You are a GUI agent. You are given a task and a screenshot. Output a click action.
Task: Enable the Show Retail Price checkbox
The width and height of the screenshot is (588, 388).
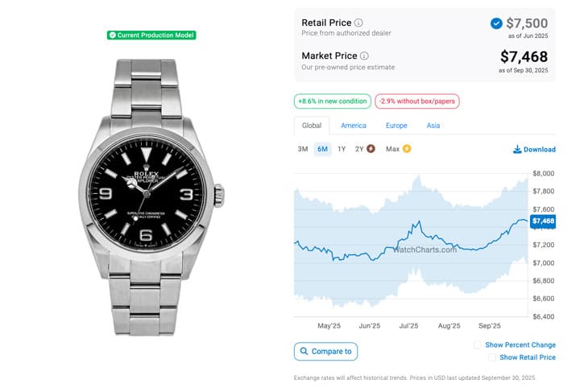(x=492, y=357)
